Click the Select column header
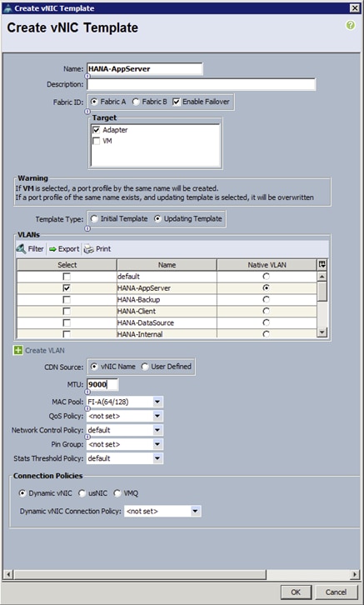 (67, 265)
